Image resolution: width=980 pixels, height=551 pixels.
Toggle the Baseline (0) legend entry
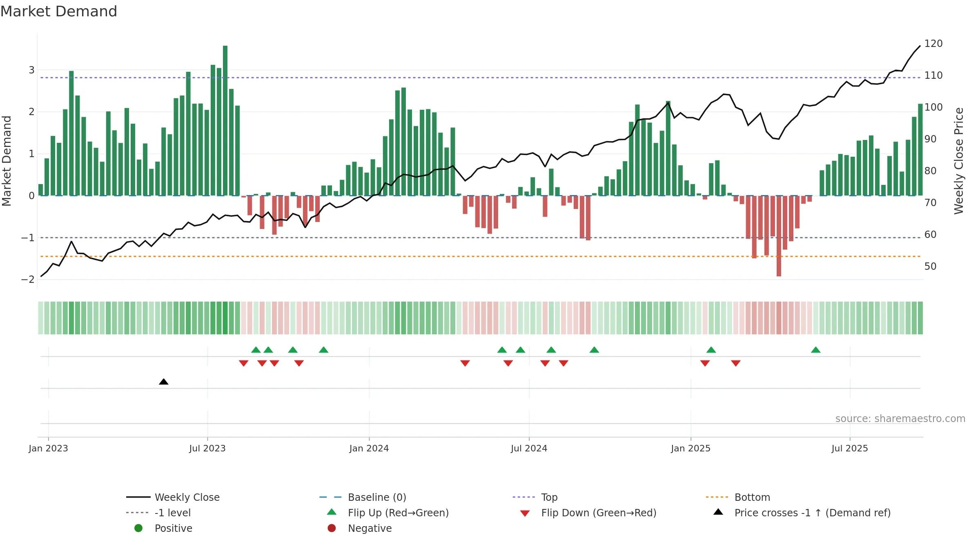tap(363, 497)
